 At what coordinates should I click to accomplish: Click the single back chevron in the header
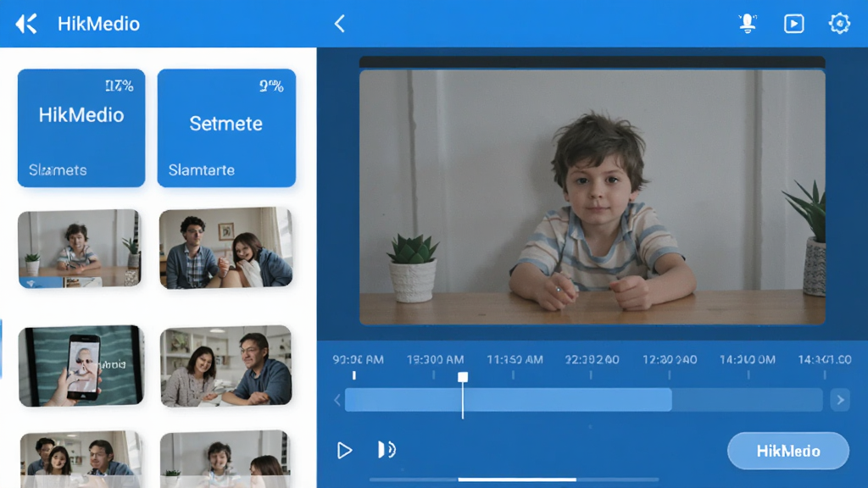pos(340,24)
